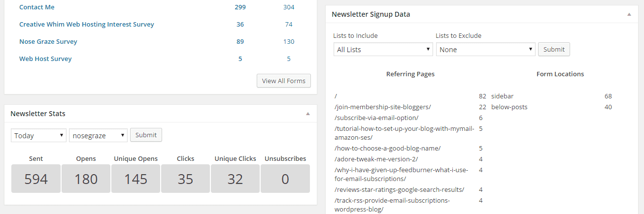644x214 pixels.
Task: Click the View All Forms button
Action: coord(283,81)
